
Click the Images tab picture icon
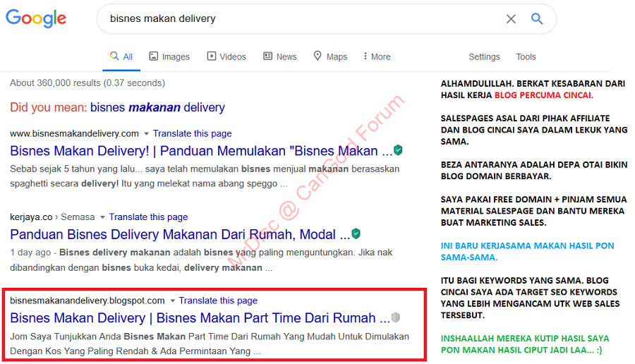tap(154, 56)
